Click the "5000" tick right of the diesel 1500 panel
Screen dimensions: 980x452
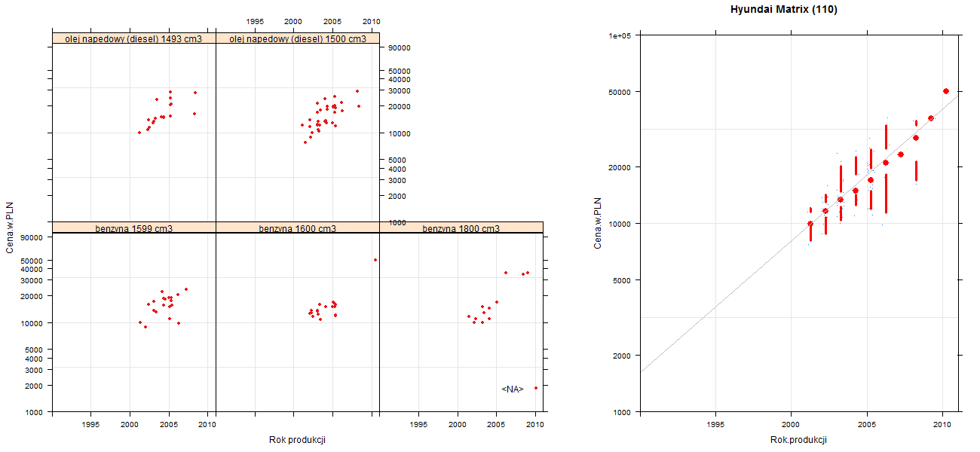click(397, 160)
